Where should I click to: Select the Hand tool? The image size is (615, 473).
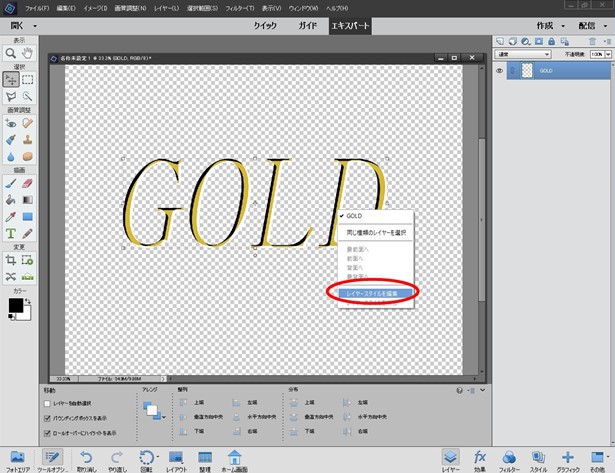point(27,53)
